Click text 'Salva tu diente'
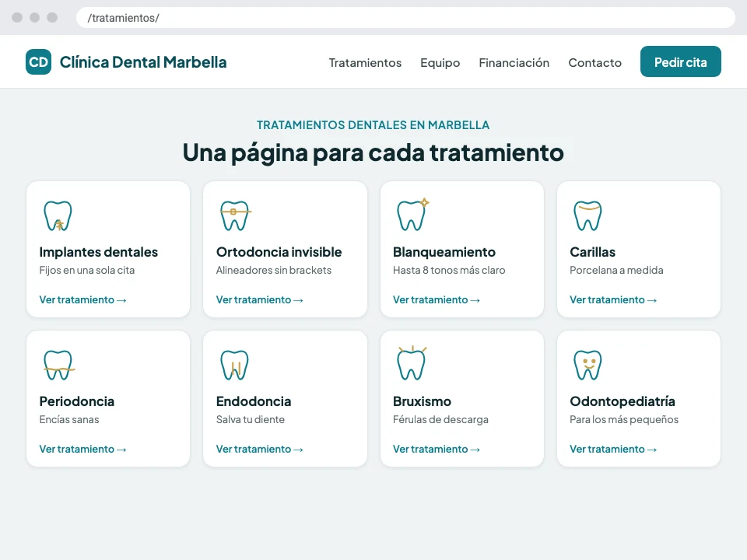 pos(250,419)
